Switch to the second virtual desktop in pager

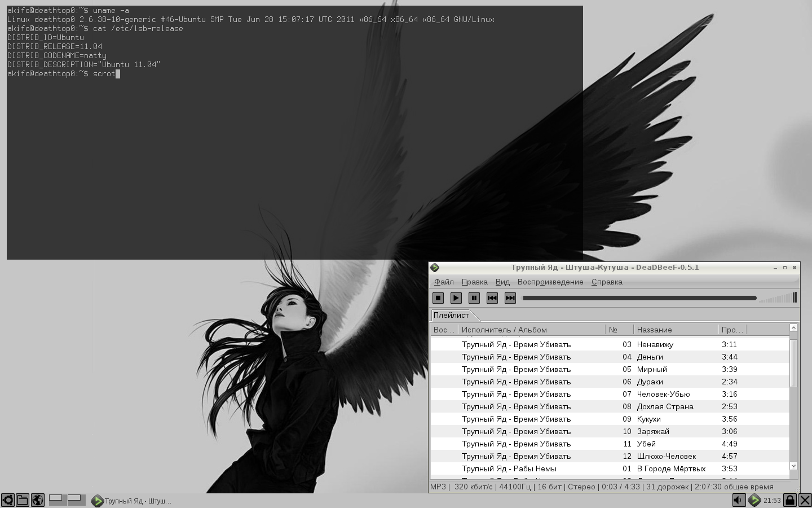pyautogui.click(x=76, y=500)
